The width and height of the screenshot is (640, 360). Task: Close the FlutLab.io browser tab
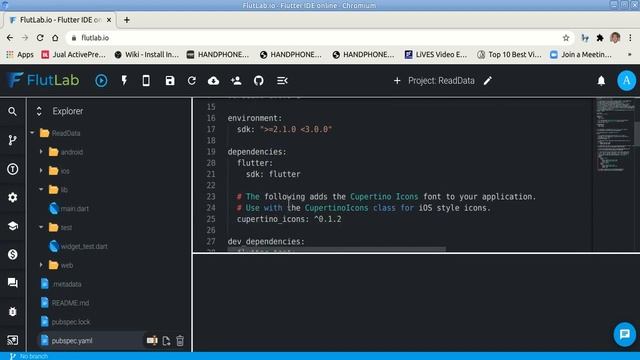click(x=109, y=20)
